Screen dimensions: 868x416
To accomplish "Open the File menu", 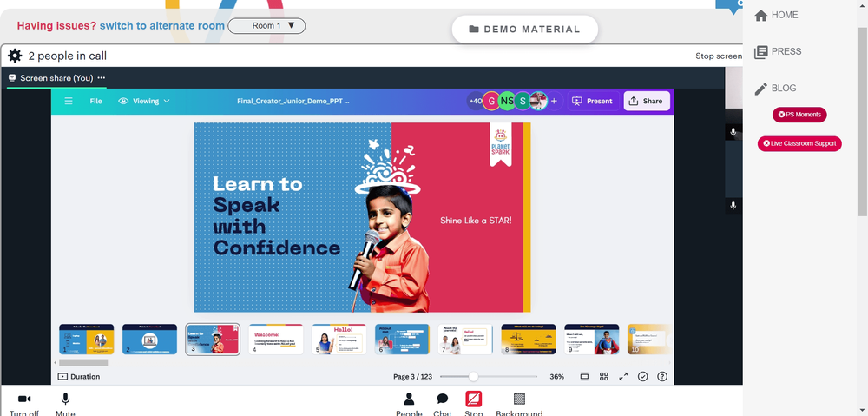I will (x=95, y=101).
